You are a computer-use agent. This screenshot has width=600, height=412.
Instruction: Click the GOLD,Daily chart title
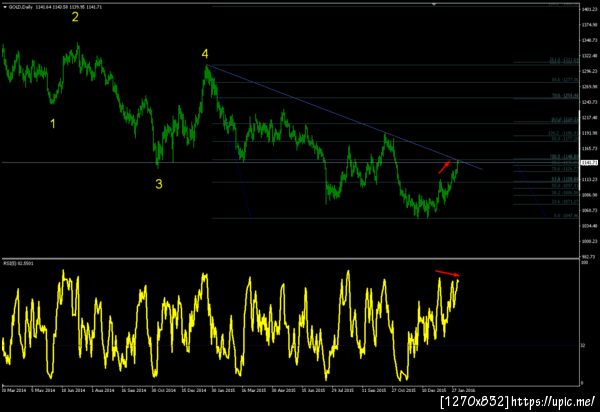(21, 7)
